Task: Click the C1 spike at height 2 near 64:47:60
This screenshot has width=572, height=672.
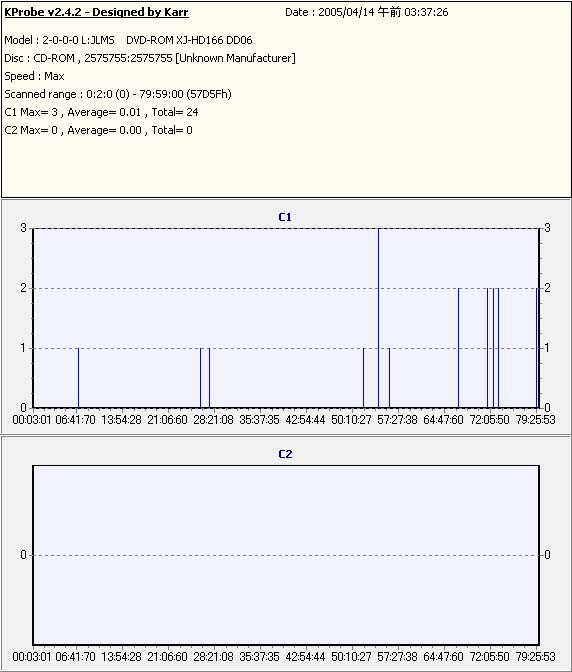Action: [x=458, y=348]
